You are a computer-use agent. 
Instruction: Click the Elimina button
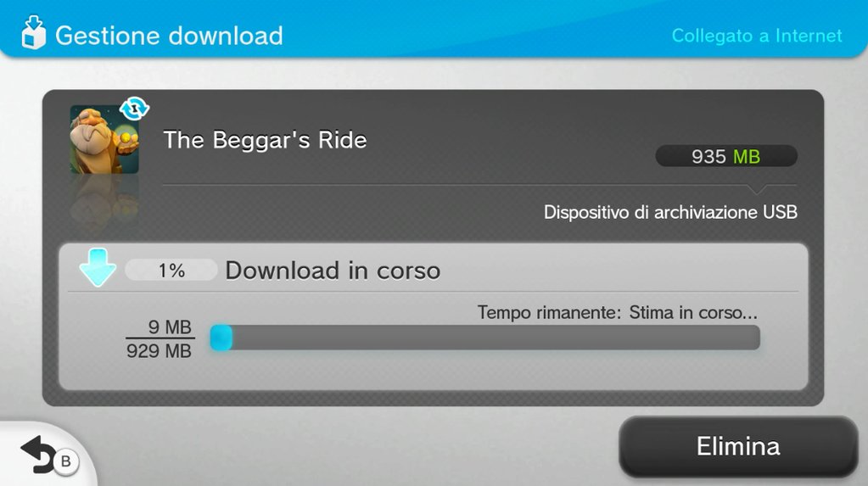click(738, 447)
